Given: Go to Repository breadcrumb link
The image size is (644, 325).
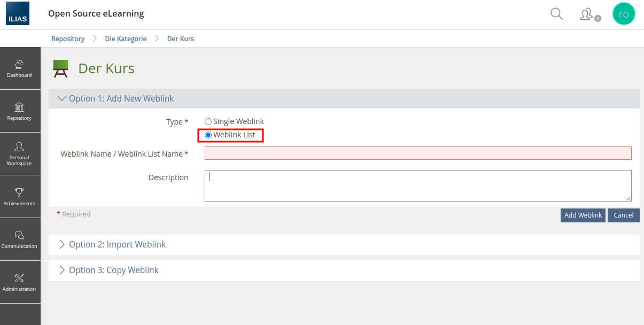Looking at the screenshot, I should tap(68, 39).
